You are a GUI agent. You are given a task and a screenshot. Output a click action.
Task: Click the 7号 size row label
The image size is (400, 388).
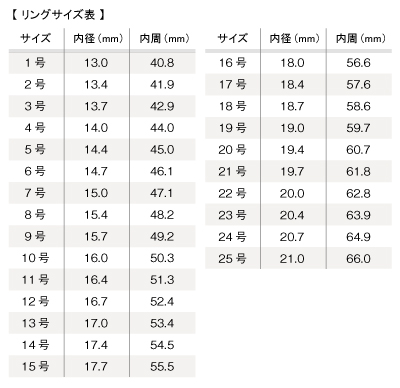35,193
